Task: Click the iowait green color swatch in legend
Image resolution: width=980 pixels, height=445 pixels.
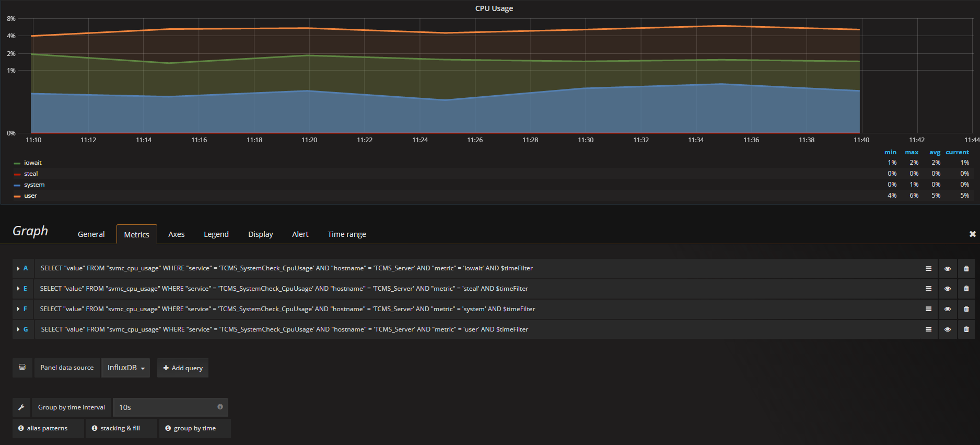Action: 17,163
